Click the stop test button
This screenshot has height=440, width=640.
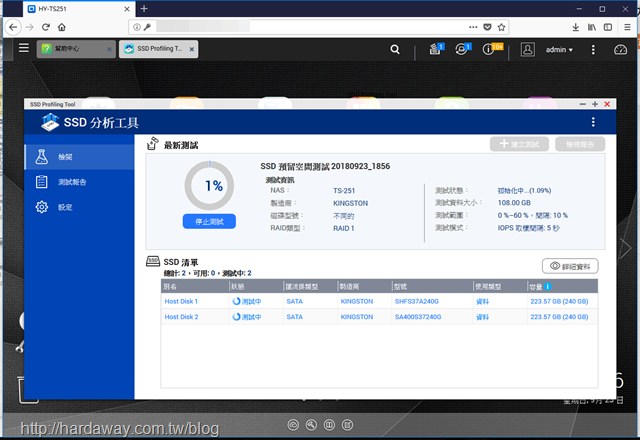click(x=209, y=221)
